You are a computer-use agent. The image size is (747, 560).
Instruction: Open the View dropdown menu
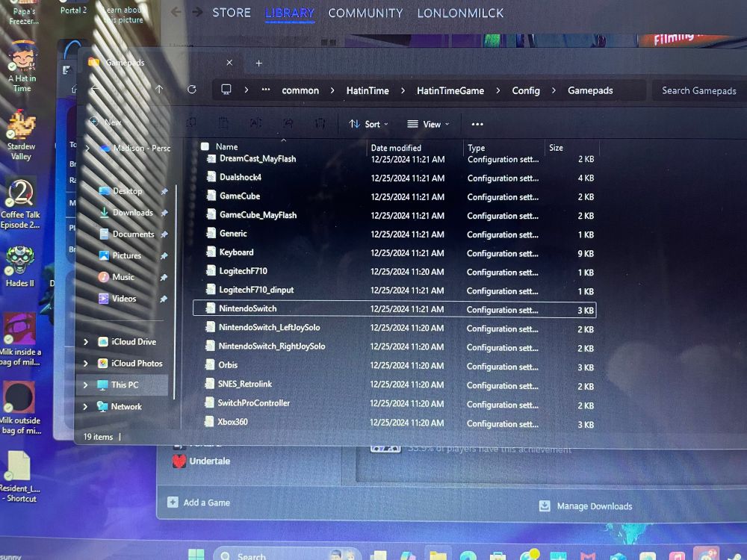pyautogui.click(x=428, y=124)
